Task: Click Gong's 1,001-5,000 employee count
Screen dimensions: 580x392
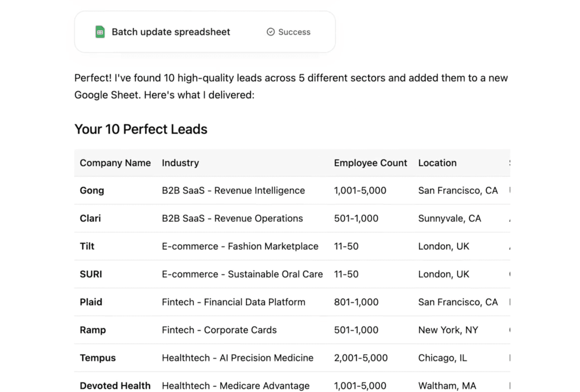Action: pyautogui.click(x=360, y=190)
